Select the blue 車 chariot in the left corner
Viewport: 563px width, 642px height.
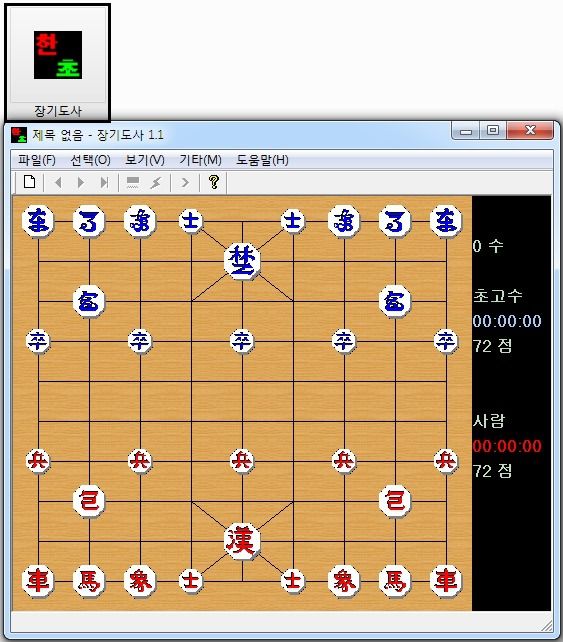coord(38,221)
